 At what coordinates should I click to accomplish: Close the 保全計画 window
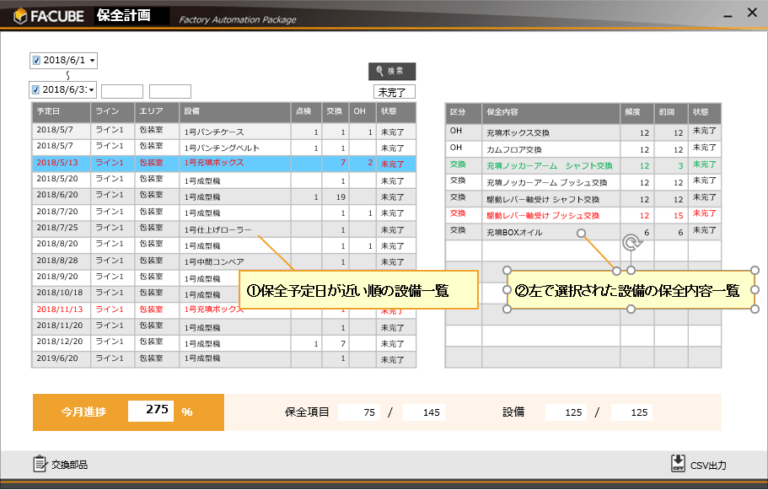pyautogui.click(x=750, y=13)
